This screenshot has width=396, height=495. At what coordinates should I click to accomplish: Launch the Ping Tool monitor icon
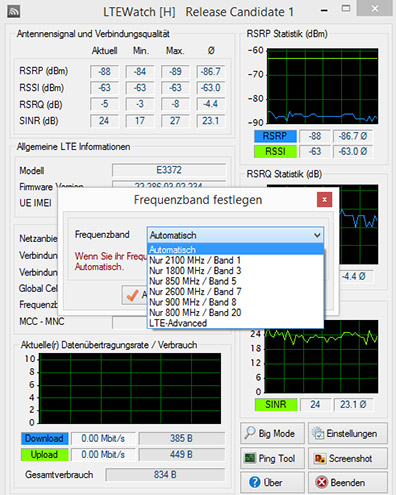250,458
